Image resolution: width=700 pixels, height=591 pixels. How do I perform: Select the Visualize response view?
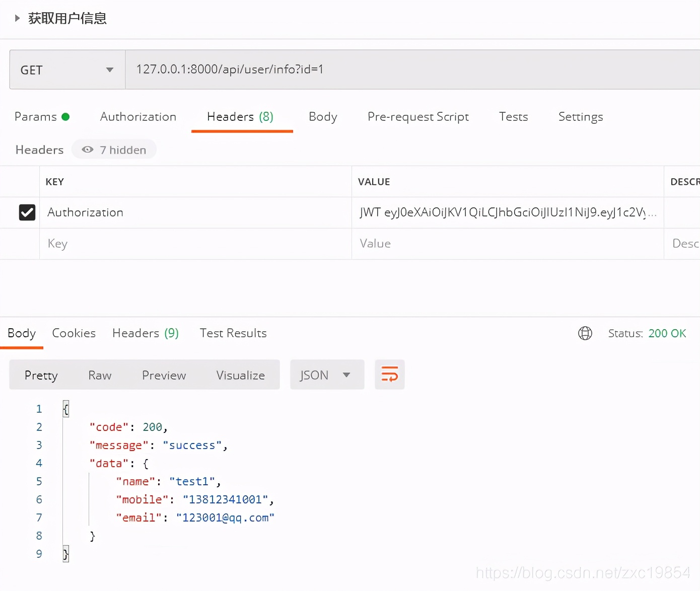[240, 375]
